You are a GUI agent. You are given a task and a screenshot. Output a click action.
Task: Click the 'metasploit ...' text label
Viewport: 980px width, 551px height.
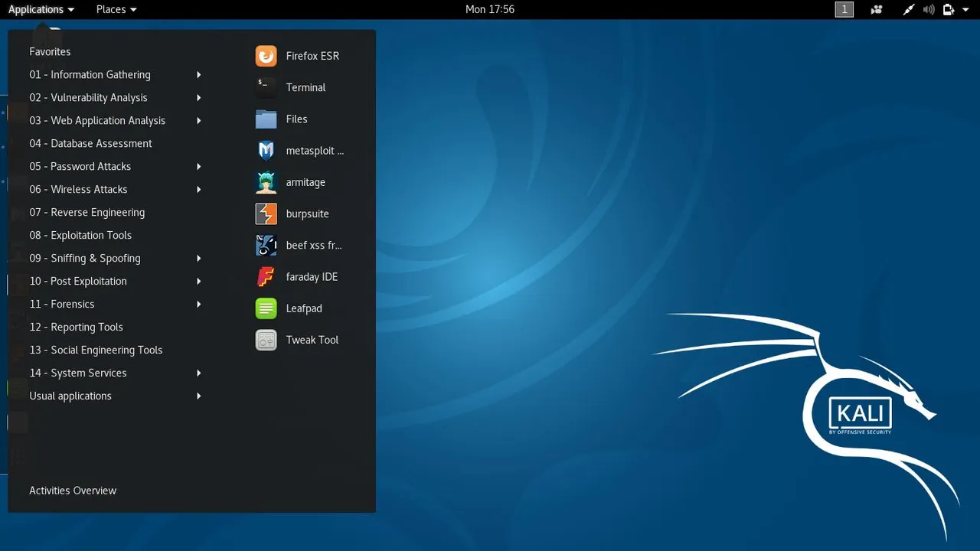(315, 151)
